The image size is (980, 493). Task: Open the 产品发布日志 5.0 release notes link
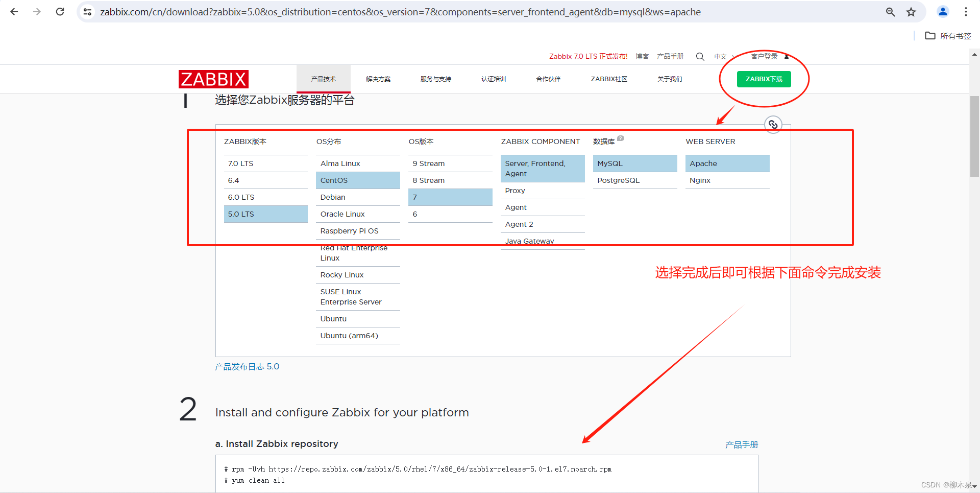click(247, 366)
